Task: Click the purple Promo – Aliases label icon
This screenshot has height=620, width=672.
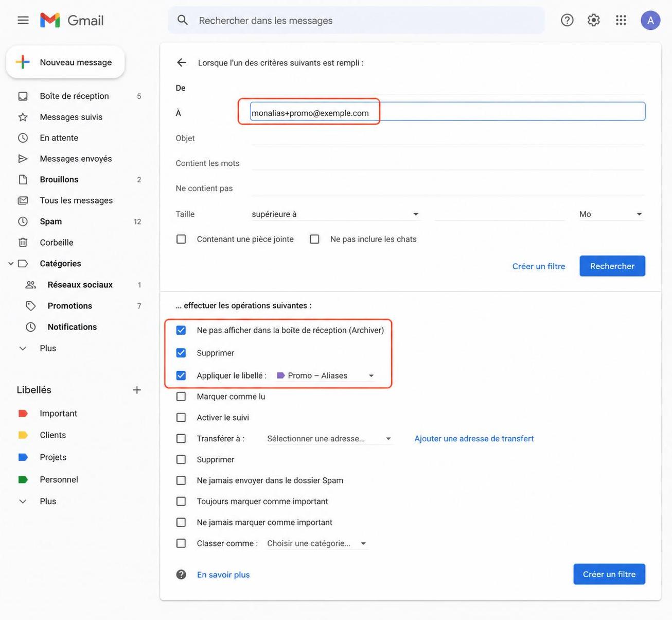Action: 281,376
